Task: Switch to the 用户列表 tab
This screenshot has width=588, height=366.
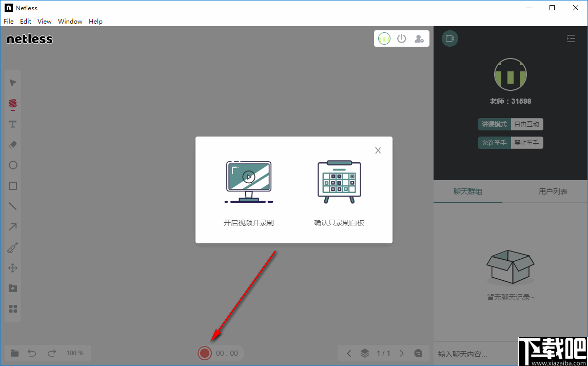Action: [x=553, y=191]
